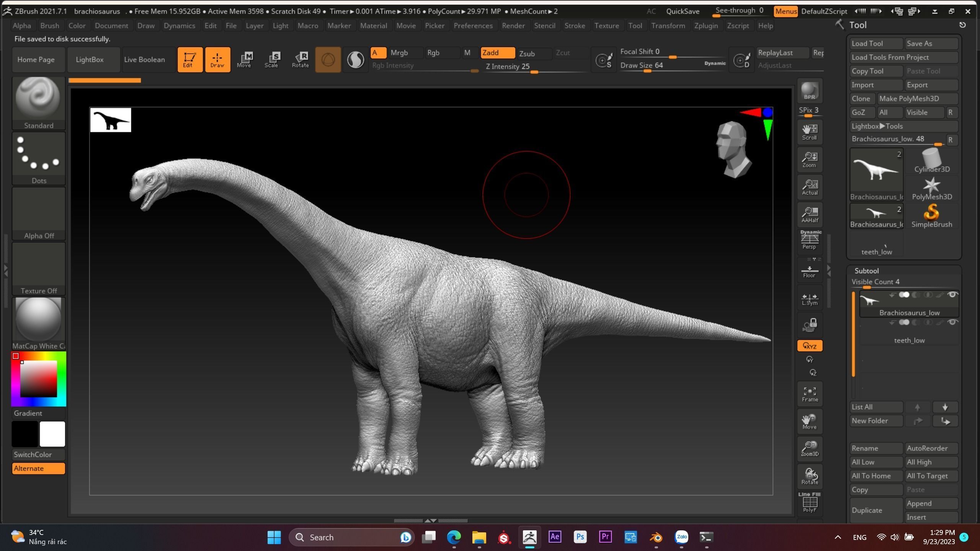Click the QuickSave button
Viewport: 980px width, 551px height.
(683, 11)
